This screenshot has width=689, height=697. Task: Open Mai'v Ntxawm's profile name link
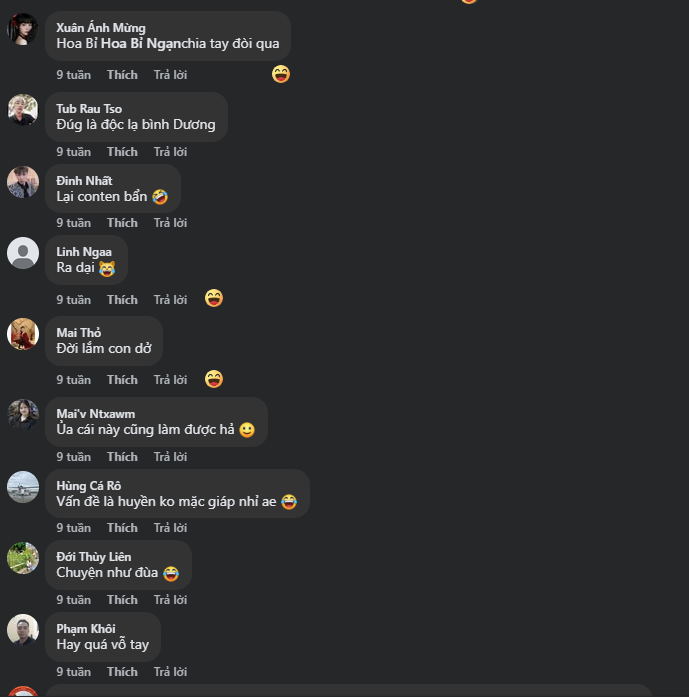(x=95, y=414)
